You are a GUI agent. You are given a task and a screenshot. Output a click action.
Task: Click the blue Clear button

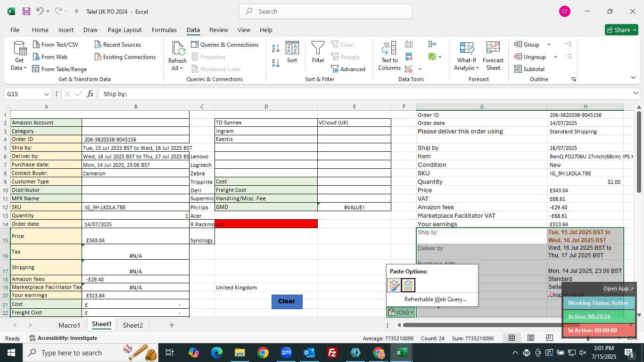(287, 301)
